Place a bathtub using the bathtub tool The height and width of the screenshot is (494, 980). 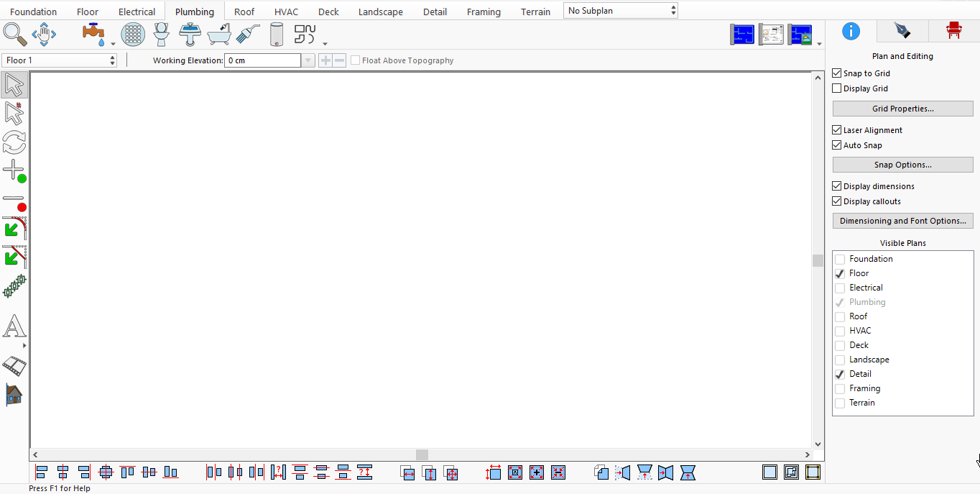coord(219,34)
